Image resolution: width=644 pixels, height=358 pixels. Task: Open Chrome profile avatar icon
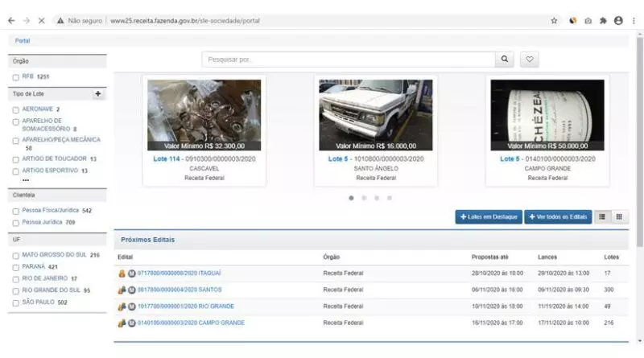(618, 20)
